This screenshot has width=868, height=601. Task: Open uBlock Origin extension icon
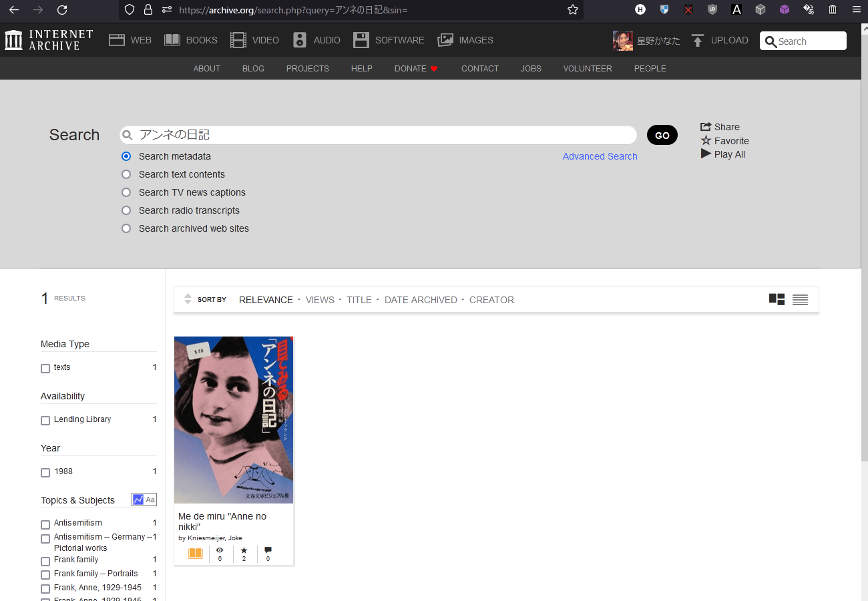(712, 9)
